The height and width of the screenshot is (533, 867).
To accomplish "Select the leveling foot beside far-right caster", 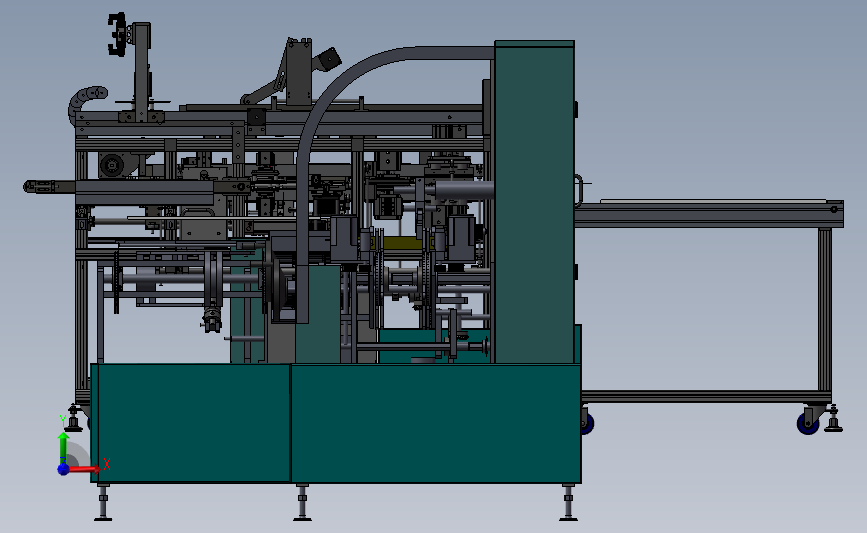I will coord(833,419).
